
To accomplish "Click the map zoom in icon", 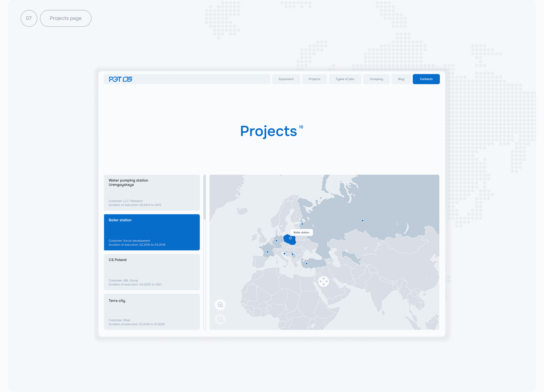I will coord(220,305).
